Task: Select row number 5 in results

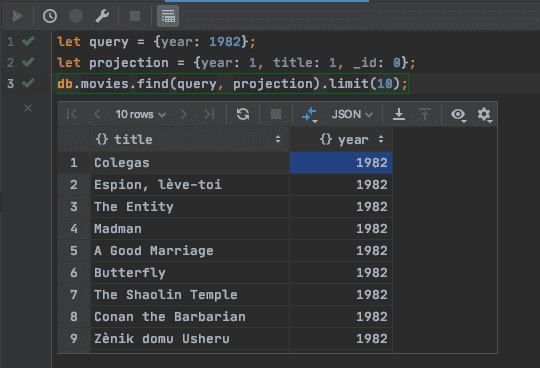Action: tap(74, 251)
